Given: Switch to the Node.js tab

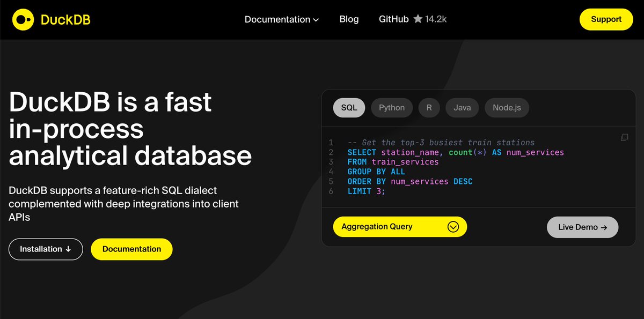Looking at the screenshot, I should 507,108.
